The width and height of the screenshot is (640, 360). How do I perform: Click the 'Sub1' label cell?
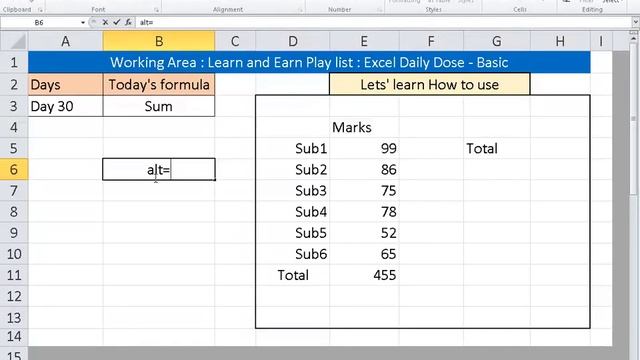coord(293,148)
